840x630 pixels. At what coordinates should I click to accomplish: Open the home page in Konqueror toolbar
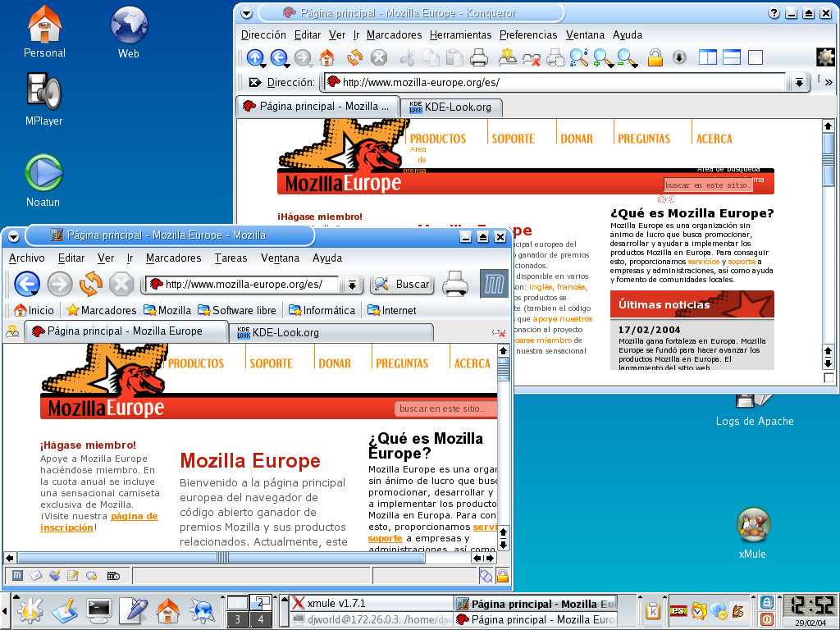326,57
